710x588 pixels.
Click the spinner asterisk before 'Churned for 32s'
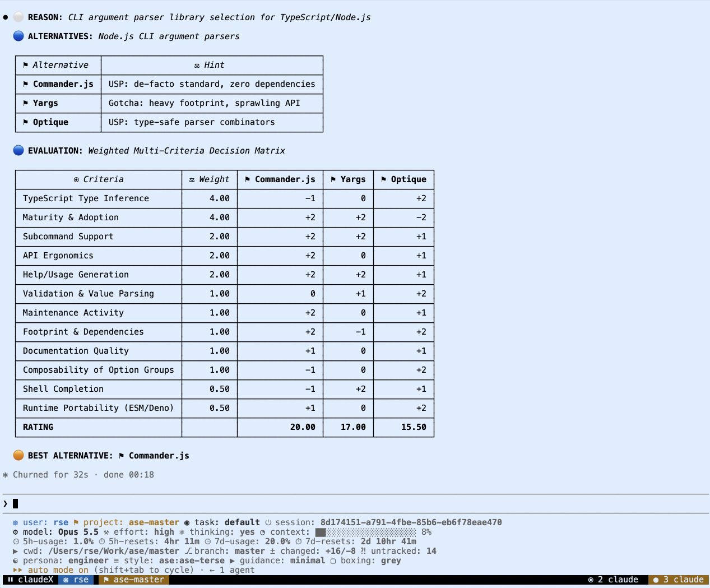tap(6, 475)
